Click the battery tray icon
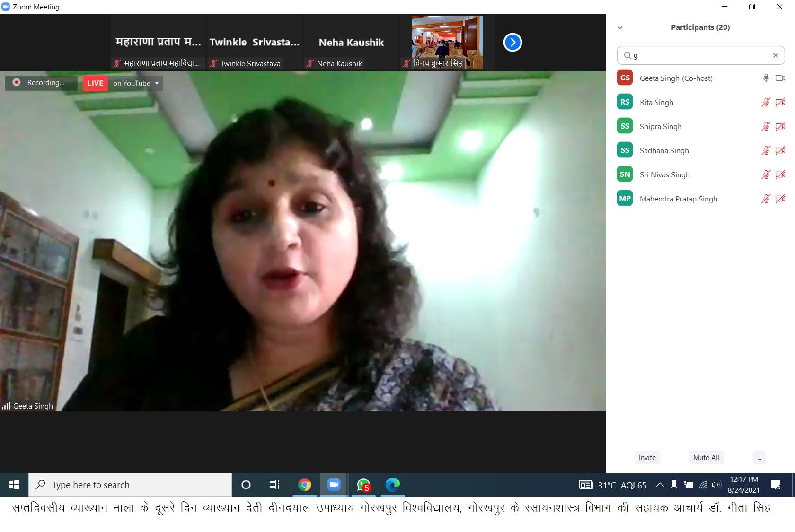The width and height of the screenshot is (795, 532). pyautogui.click(x=689, y=485)
